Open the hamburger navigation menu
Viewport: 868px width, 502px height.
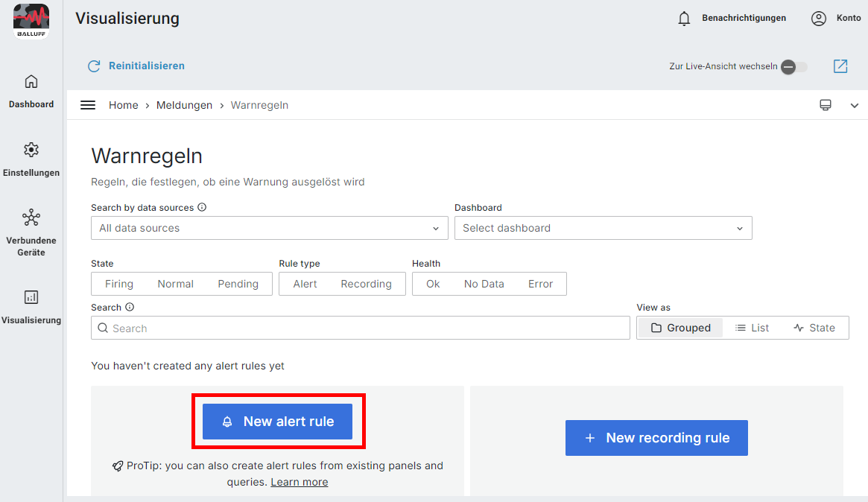(x=88, y=105)
